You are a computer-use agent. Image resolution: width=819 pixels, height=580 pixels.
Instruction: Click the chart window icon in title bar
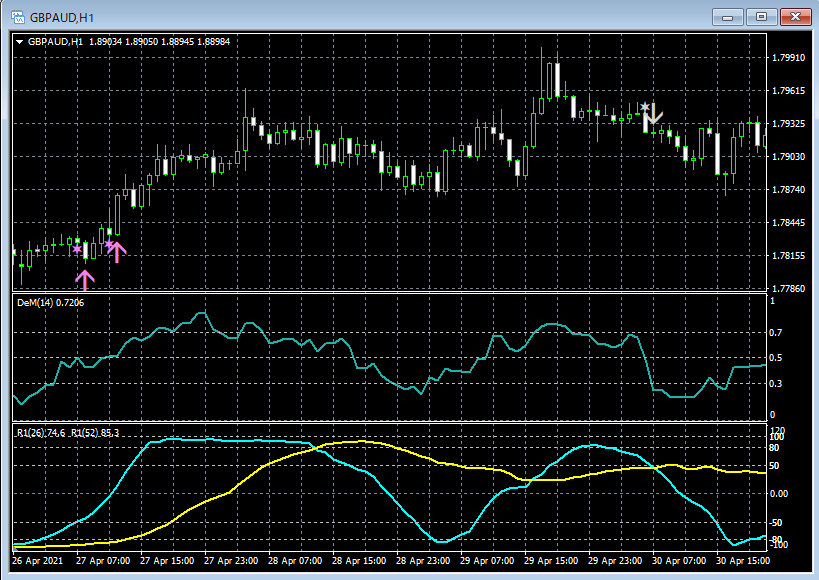tap(16, 17)
